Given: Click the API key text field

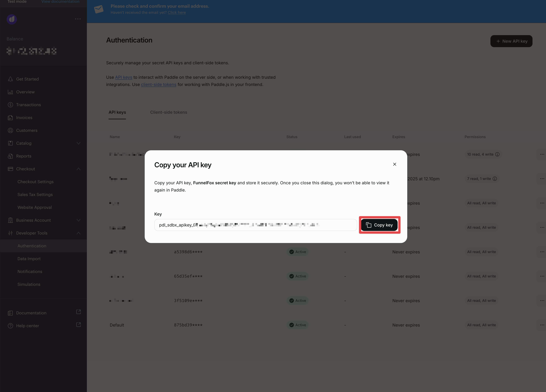Looking at the screenshot, I should coord(255,225).
